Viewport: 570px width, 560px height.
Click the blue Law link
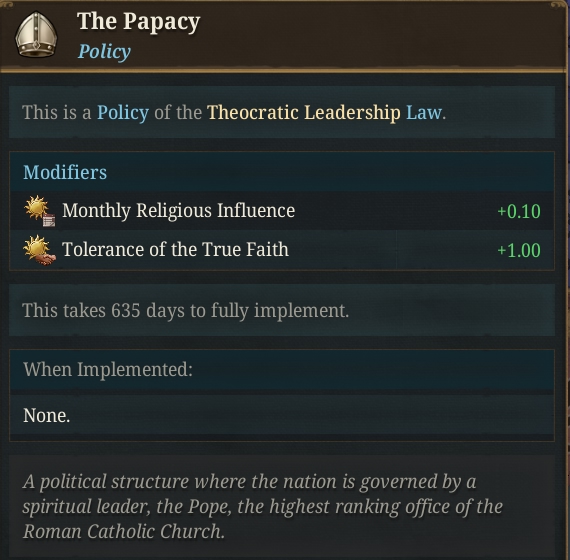point(424,112)
